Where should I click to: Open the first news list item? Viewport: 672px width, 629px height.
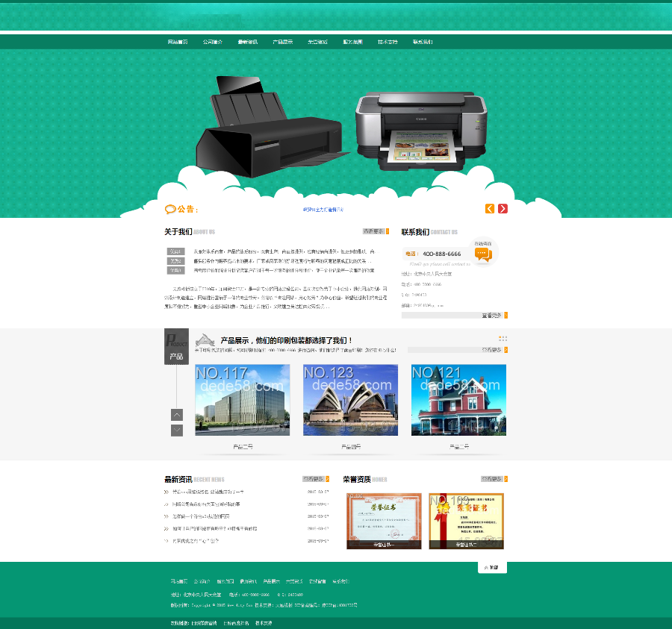click(208, 492)
